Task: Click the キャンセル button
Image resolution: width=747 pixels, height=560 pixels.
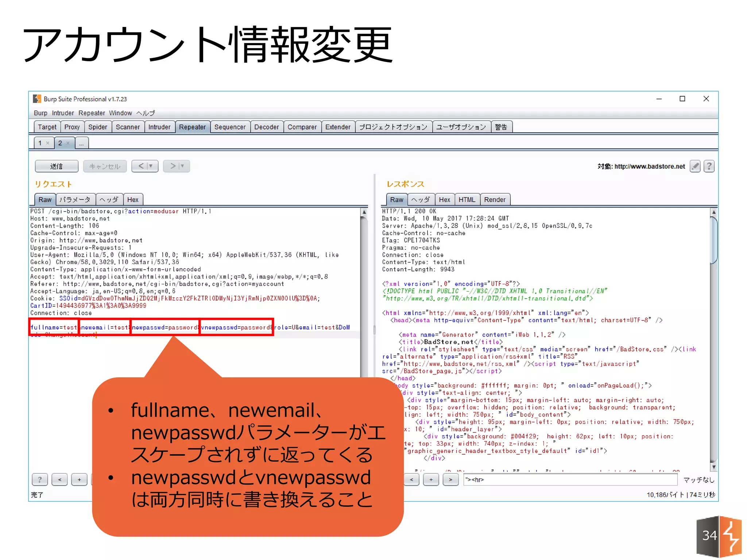Action: click(x=105, y=166)
